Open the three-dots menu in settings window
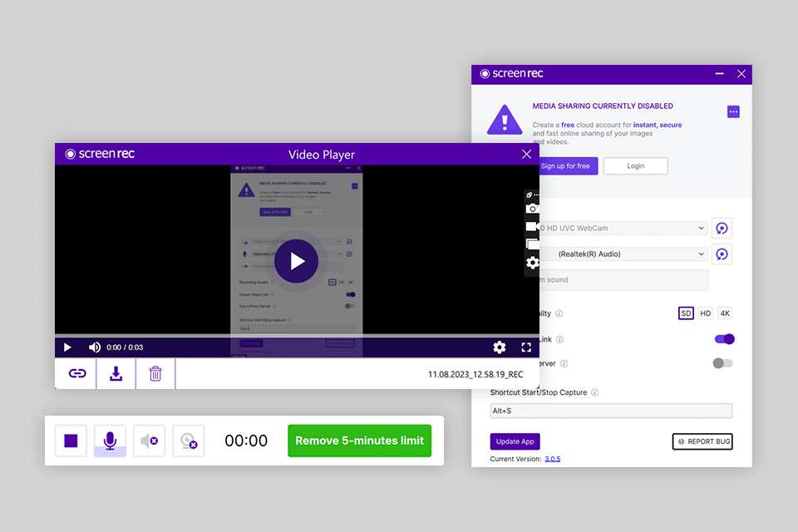The height and width of the screenshot is (532, 798). point(733,111)
